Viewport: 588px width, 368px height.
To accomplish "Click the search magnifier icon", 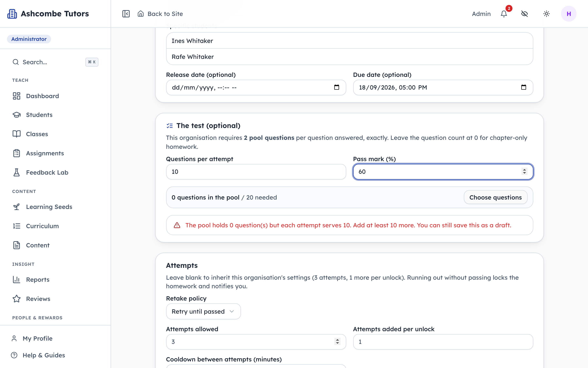I will (16, 62).
